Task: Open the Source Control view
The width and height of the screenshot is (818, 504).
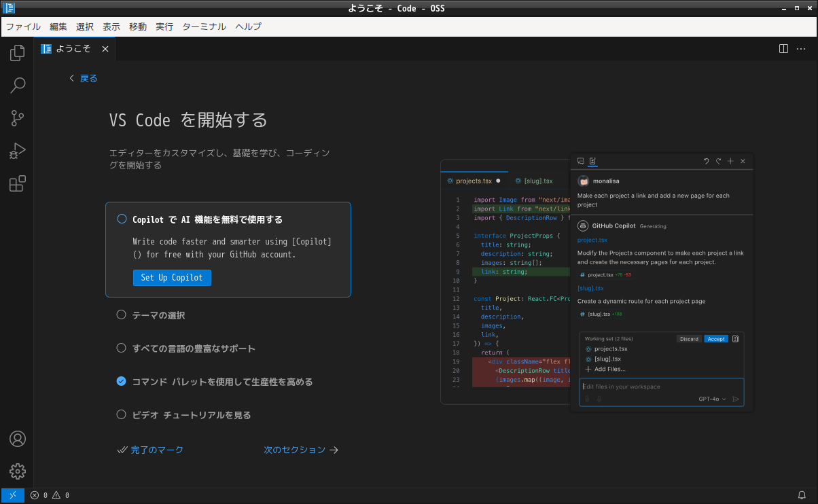Action: pyautogui.click(x=18, y=118)
